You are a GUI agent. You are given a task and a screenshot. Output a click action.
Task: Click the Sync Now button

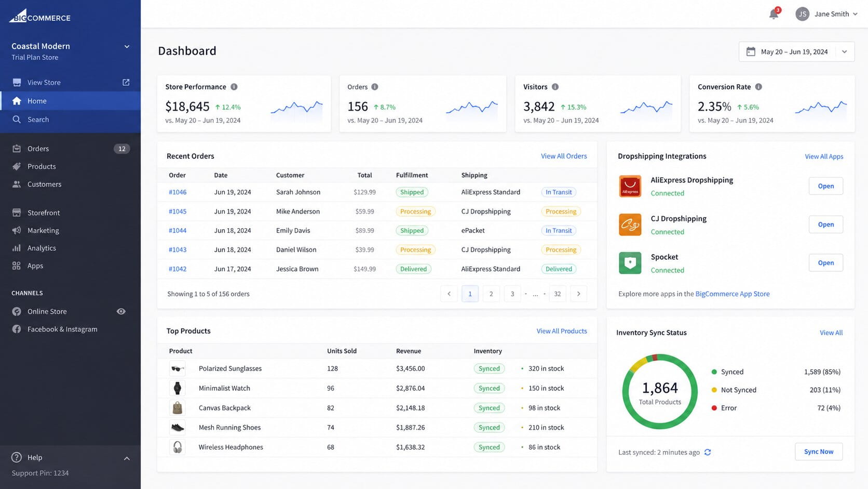tap(819, 452)
